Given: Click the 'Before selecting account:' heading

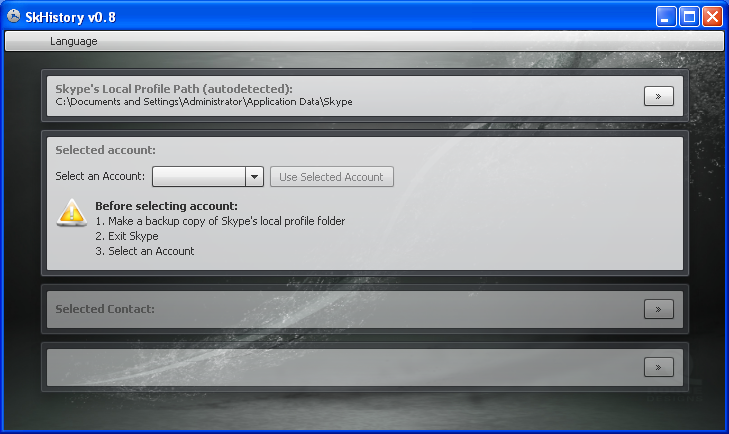Looking at the screenshot, I should (x=166, y=206).
